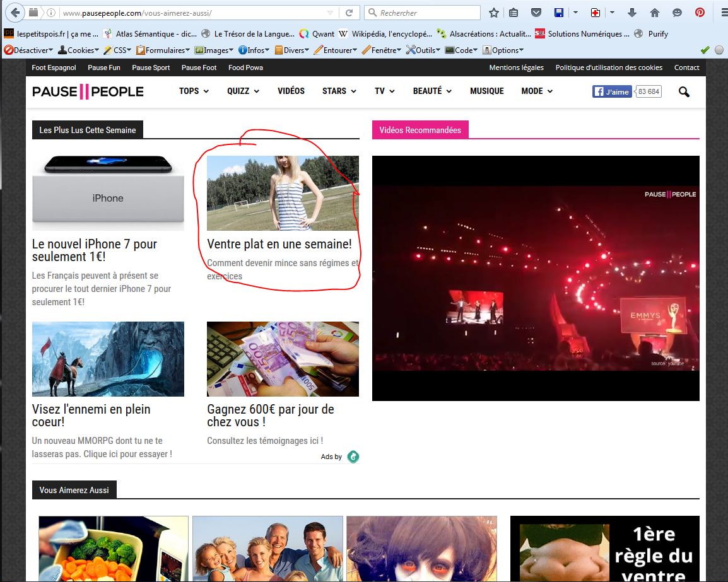The width and height of the screenshot is (728, 582).
Task: Go to browser home page icon
Action: 654,13
